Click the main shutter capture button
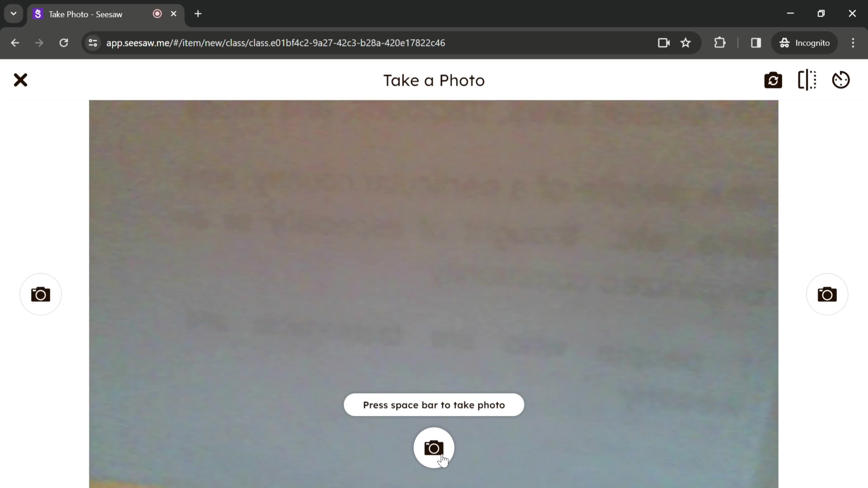 [x=434, y=448]
